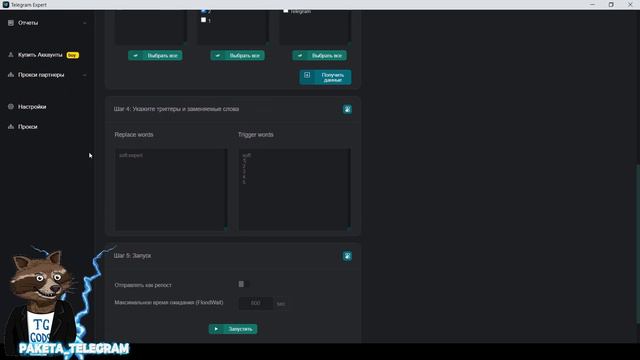Click the Настройки gear icon

(x=11, y=107)
